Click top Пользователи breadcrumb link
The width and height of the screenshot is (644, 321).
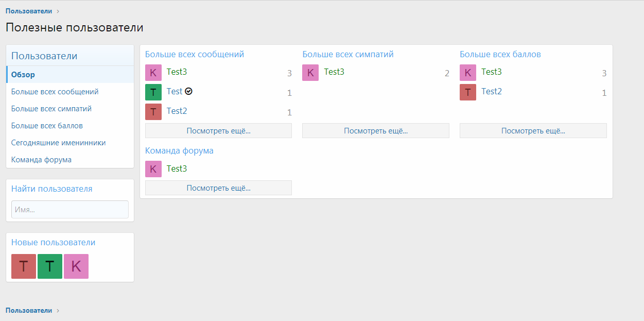[x=29, y=11]
